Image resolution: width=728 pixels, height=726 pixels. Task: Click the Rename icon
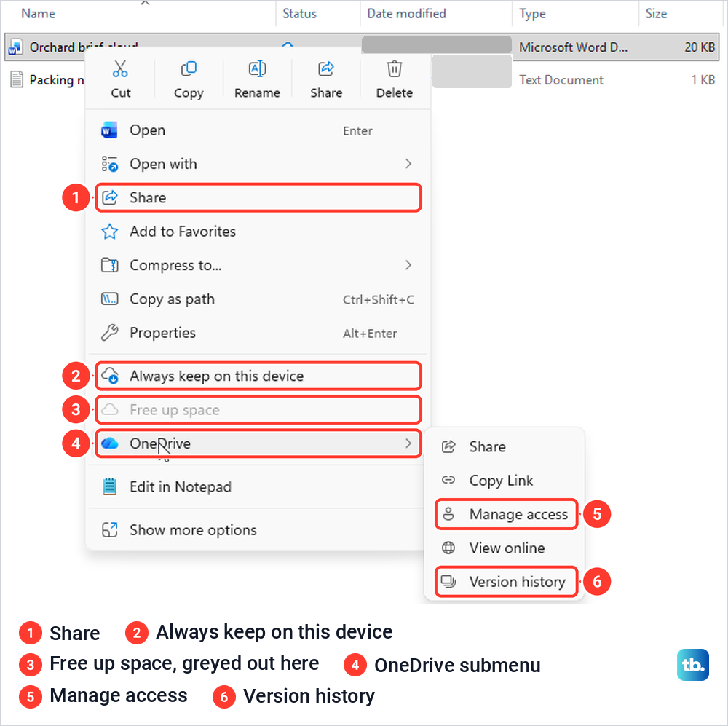coord(257,68)
